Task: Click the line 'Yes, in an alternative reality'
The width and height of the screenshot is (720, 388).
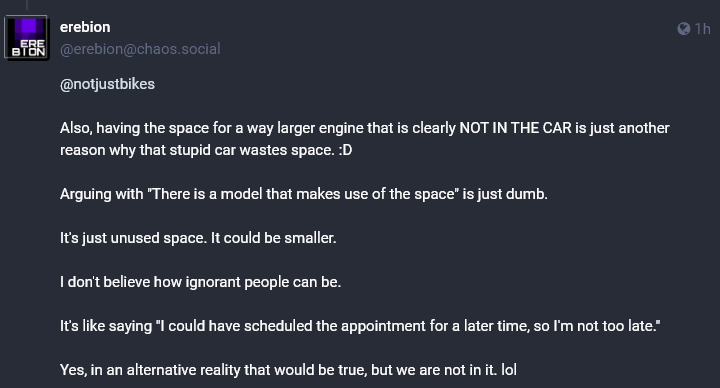Action: 288,370
